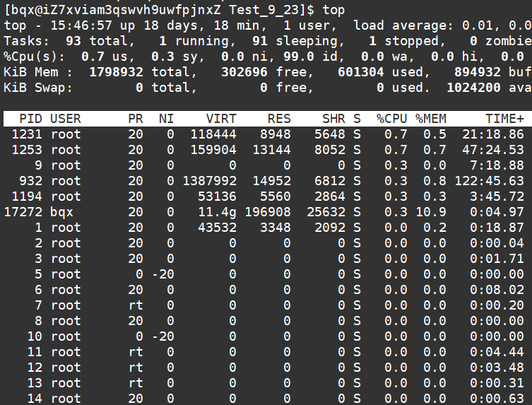Click the 'load average:' label
Screen dimensions: 532x405
(403, 25)
